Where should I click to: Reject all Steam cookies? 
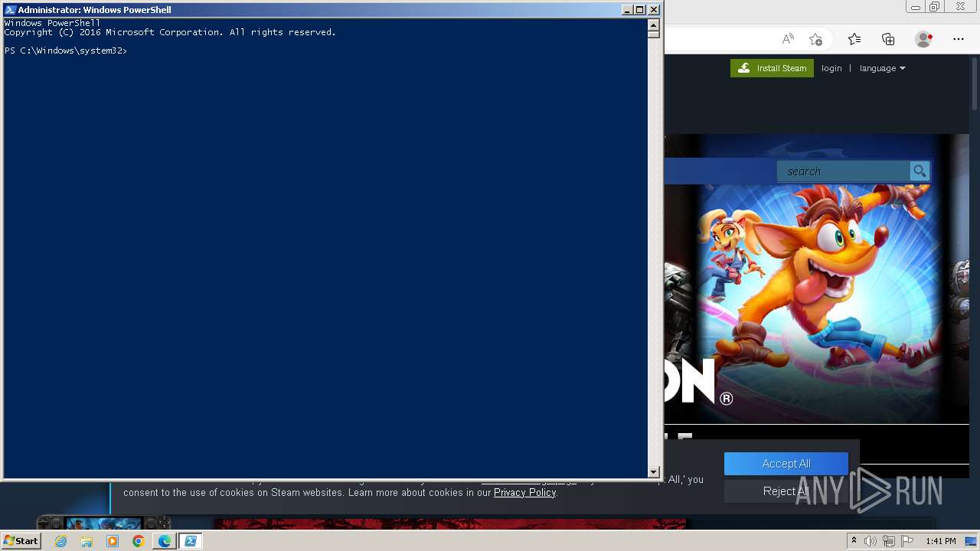[786, 491]
